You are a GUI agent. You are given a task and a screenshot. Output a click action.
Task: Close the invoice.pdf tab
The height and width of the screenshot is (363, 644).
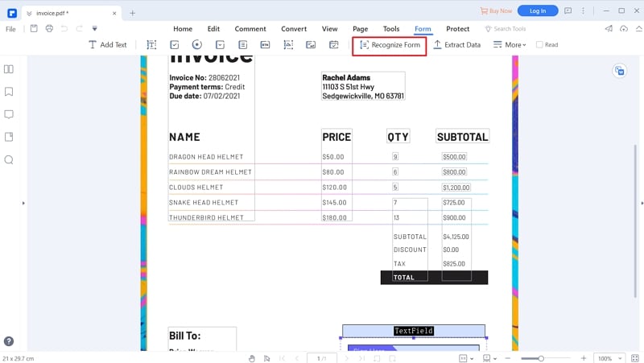[x=114, y=13]
